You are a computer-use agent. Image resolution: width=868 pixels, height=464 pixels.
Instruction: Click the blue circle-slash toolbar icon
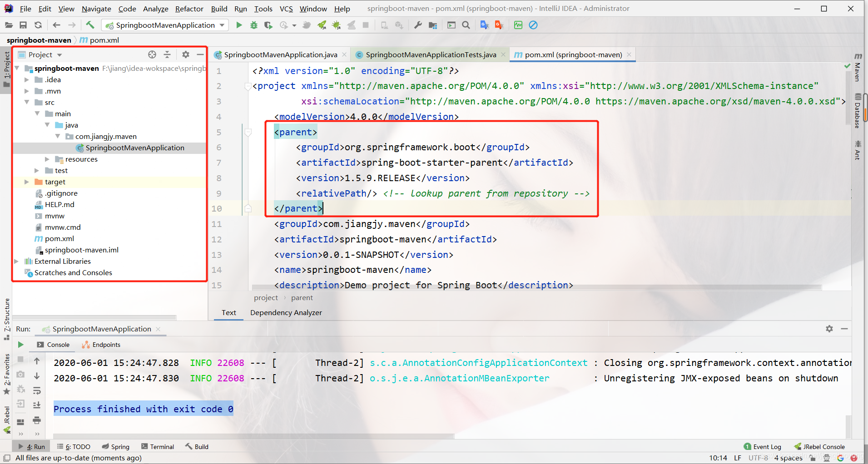pyautogui.click(x=533, y=25)
